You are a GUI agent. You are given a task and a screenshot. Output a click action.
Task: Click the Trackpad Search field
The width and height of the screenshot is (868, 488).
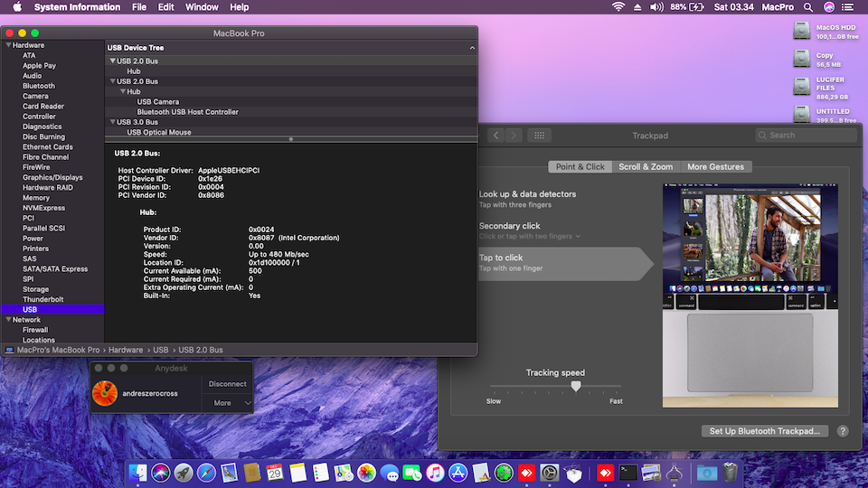point(806,136)
